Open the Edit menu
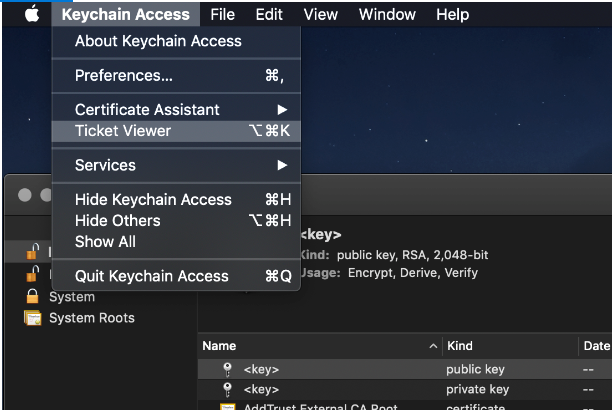 [269, 14]
